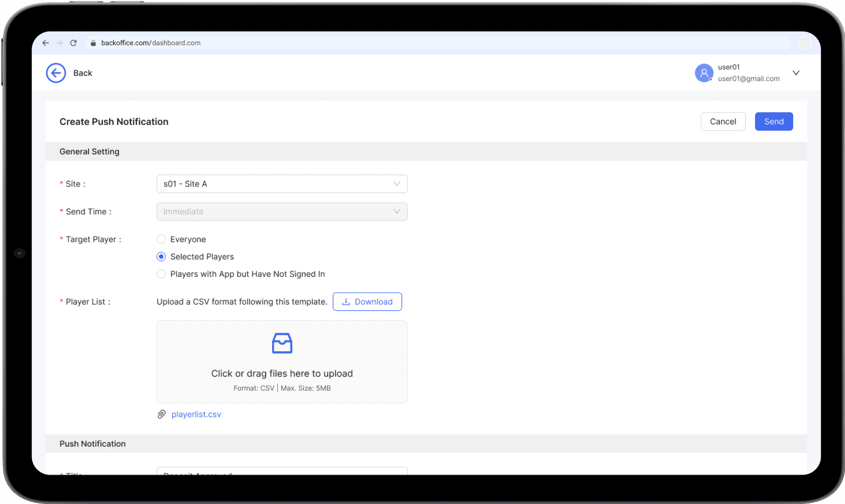Click the Cancel button

click(723, 122)
